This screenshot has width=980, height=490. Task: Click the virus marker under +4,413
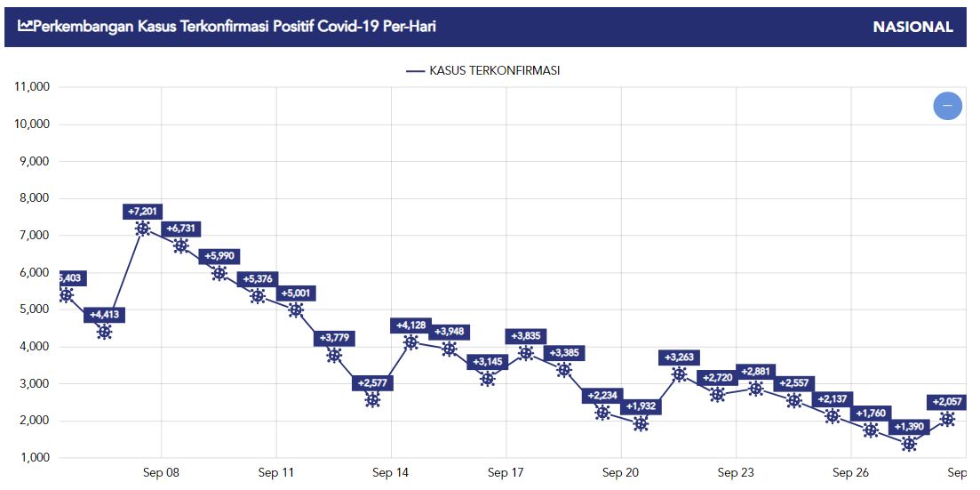[105, 332]
